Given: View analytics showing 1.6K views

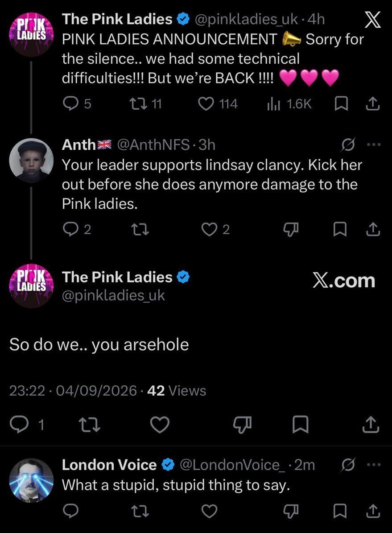Looking at the screenshot, I should [x=289, y=103].
